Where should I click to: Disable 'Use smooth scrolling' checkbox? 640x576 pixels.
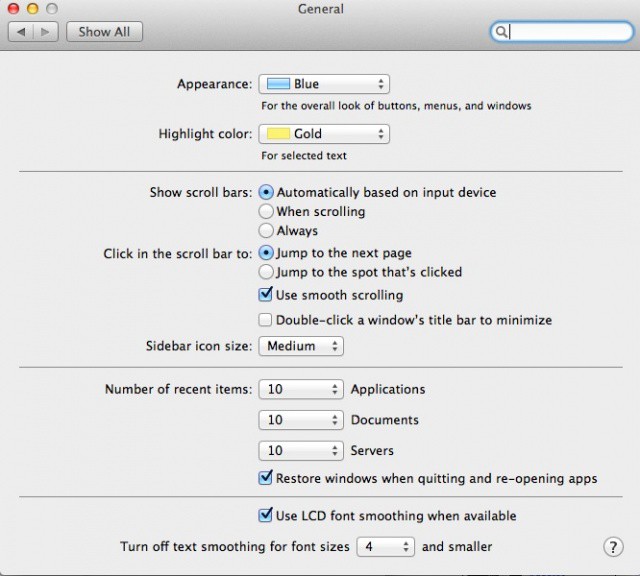tap(266, 295)
